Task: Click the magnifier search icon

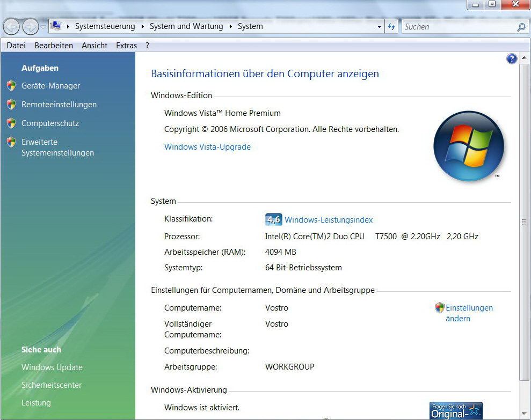Action: (521, 27)
